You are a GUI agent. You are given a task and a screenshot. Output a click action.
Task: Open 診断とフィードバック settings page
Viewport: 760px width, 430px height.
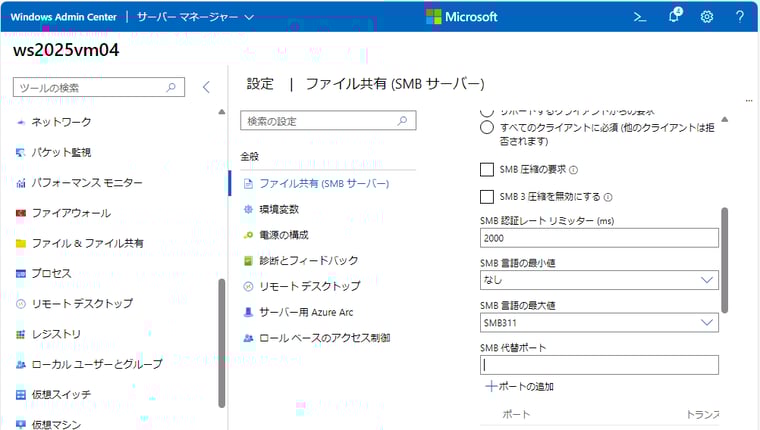click(x=309, y=261)
